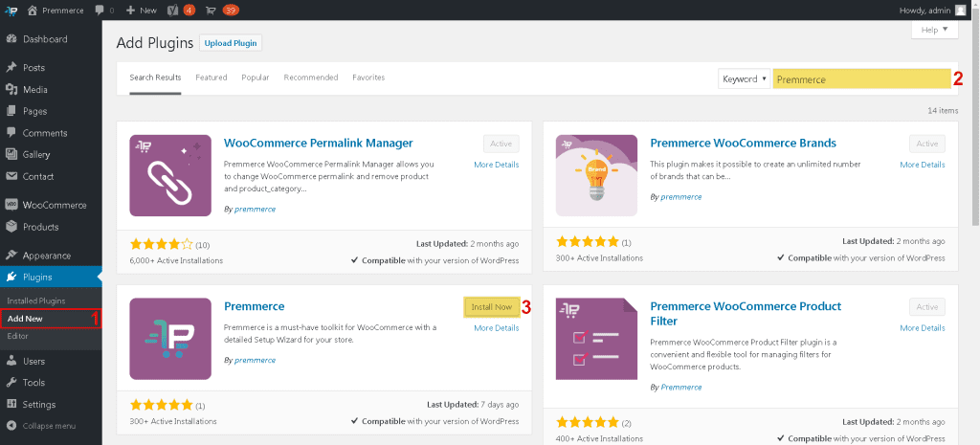The width and height of the screenshot is (980, 445).
Task: Click the Upload Plugin button
Action: [x=232, y=43]
